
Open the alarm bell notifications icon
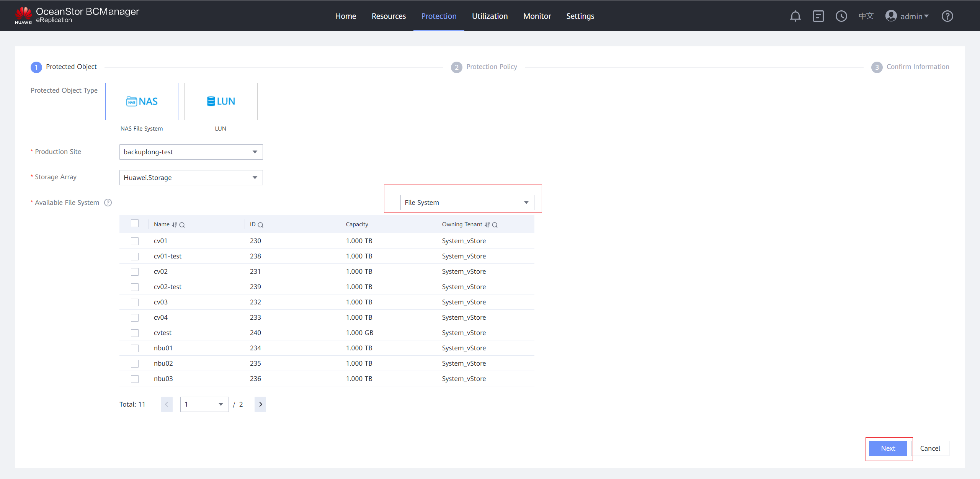tap(795, 16)
